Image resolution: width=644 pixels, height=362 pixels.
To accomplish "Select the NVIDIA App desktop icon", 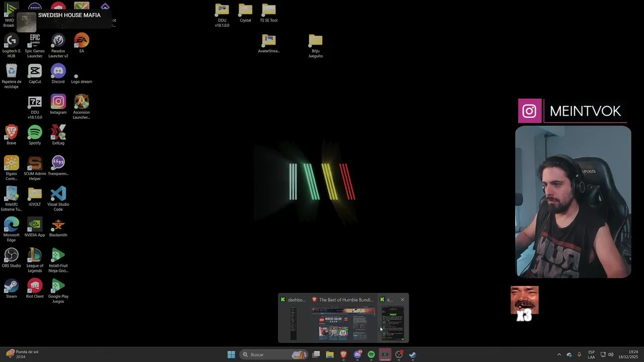I will pos(35,227).
